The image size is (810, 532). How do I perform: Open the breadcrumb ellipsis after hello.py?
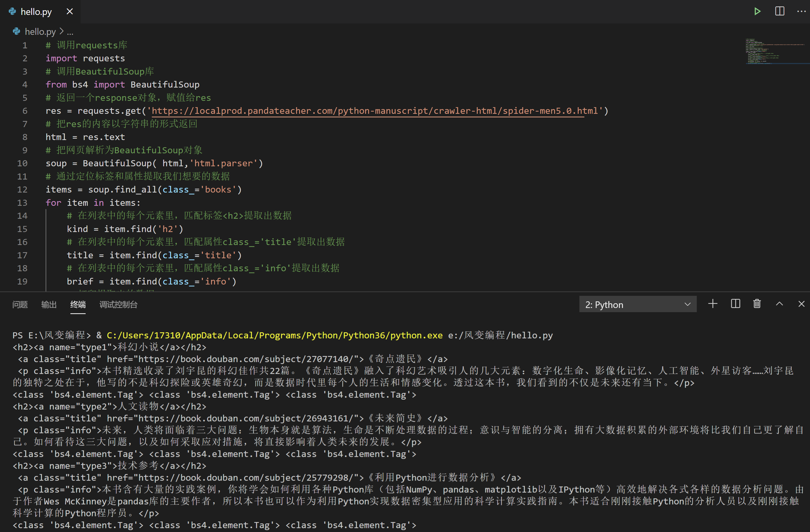[x=70, y=32]
